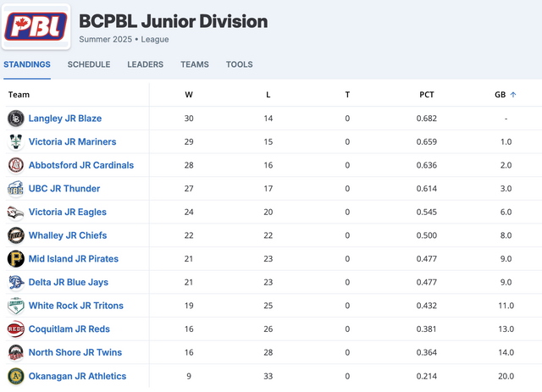Click the Okanagan JR Athletics logo icon
542x392 pixels.
(16, 376)
